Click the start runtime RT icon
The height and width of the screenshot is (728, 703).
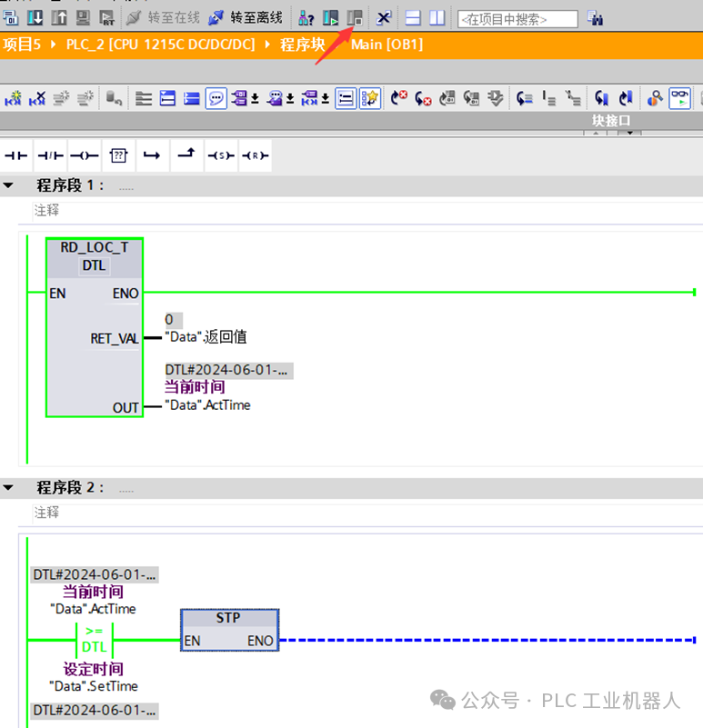[107, 18]
